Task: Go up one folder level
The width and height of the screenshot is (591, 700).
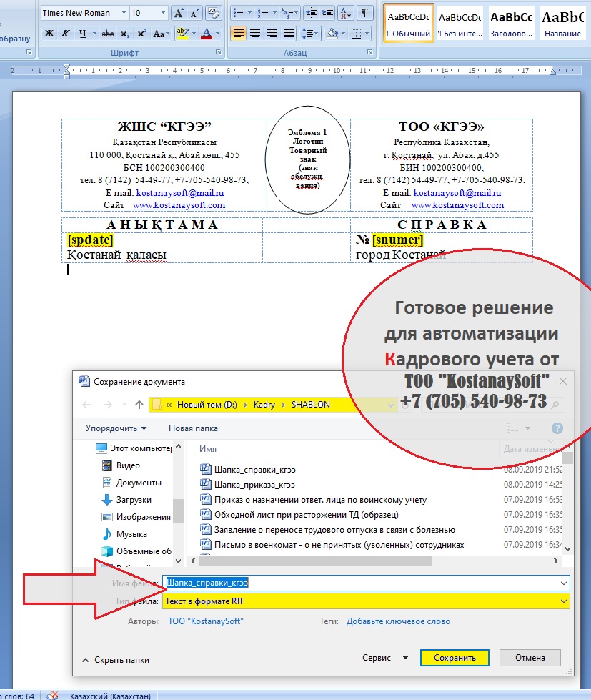Action: point(139,405)
